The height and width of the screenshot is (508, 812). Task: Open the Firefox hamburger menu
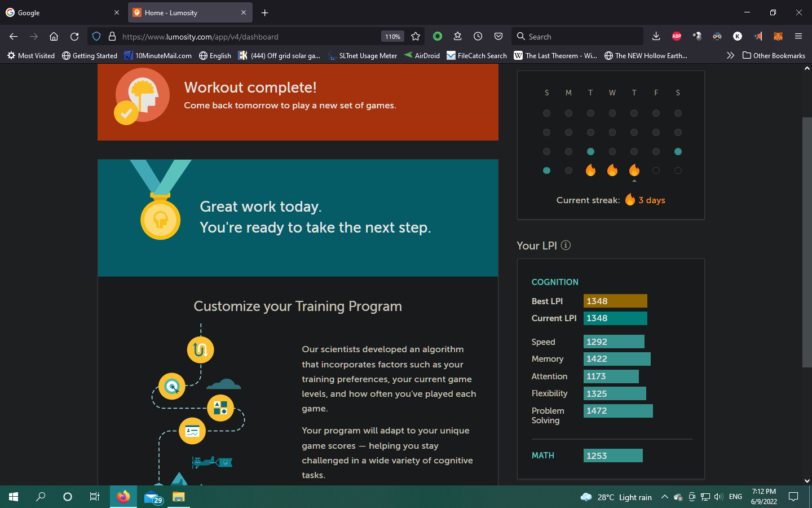798,36
